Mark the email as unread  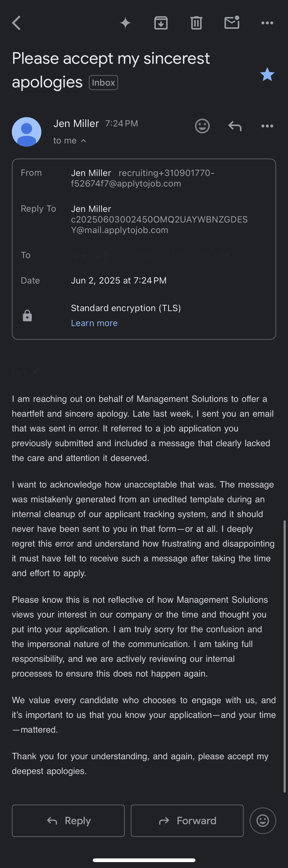coord(232,23)
